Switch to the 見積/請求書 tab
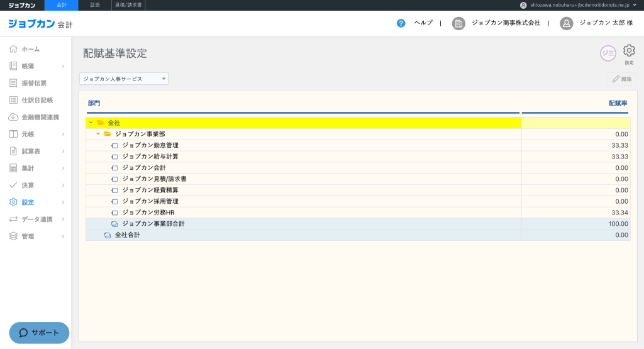 tap(128, 5)
